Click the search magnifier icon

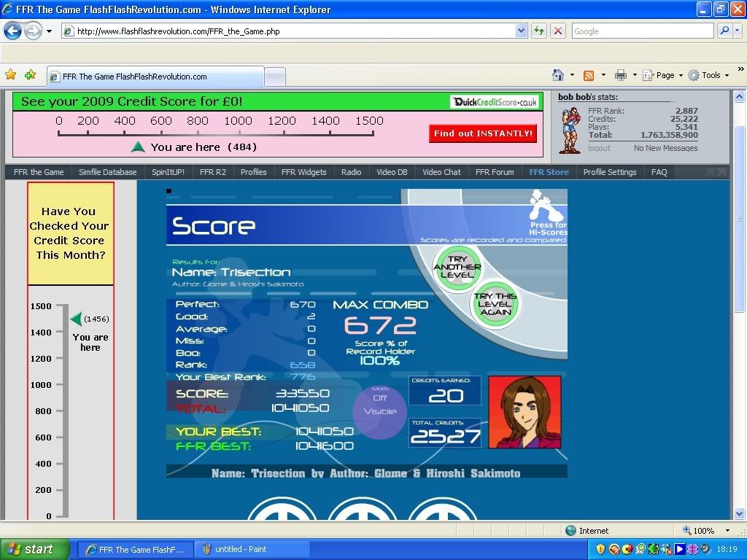coord(724,31)
